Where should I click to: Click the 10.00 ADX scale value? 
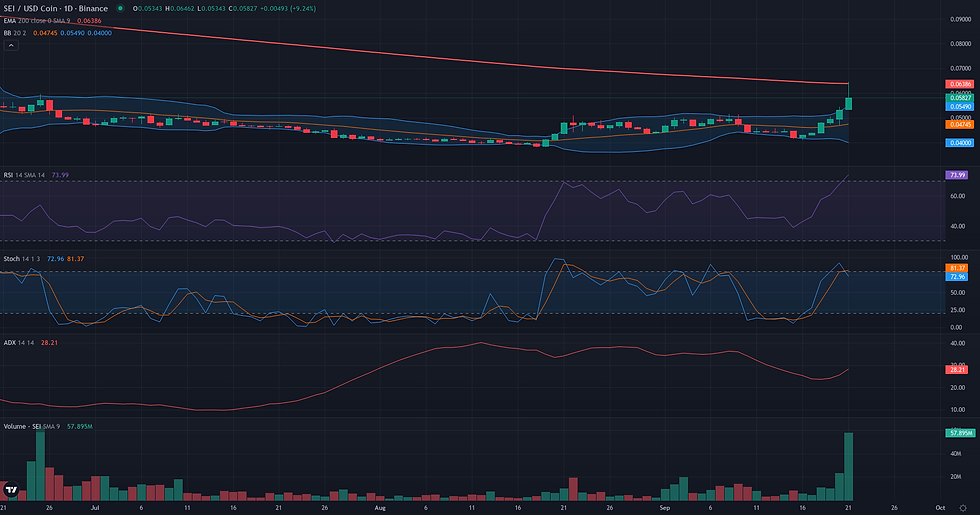click(958, 409)
